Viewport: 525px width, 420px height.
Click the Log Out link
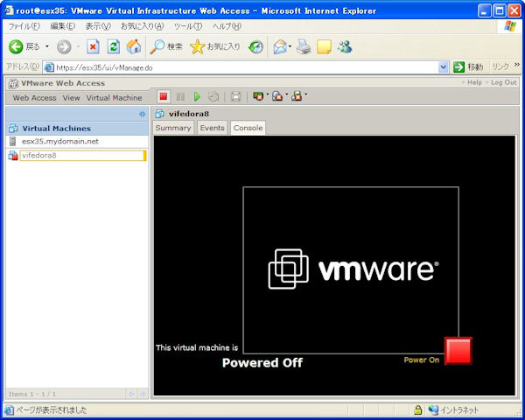[x=504, y=82]
